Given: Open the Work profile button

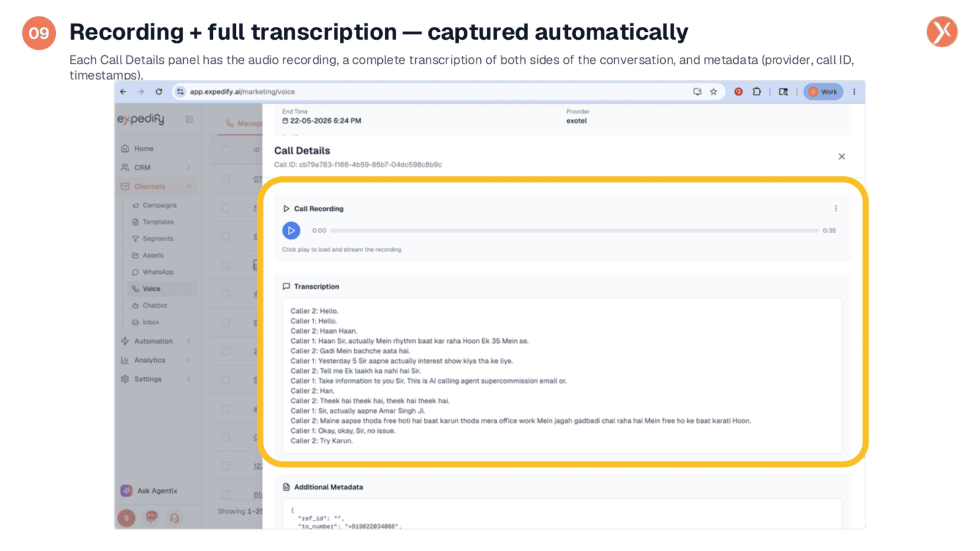Looking at the screenshot, I should [823, 92].
